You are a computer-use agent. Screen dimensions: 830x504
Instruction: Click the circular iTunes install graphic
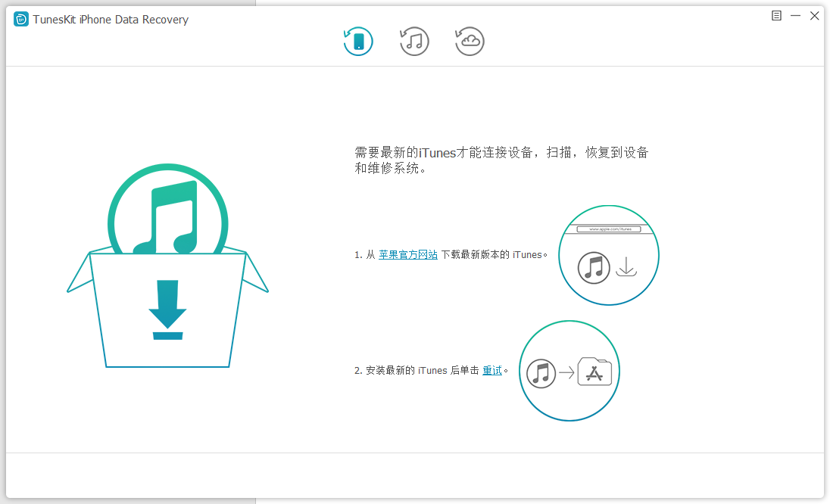click(569, 371)
